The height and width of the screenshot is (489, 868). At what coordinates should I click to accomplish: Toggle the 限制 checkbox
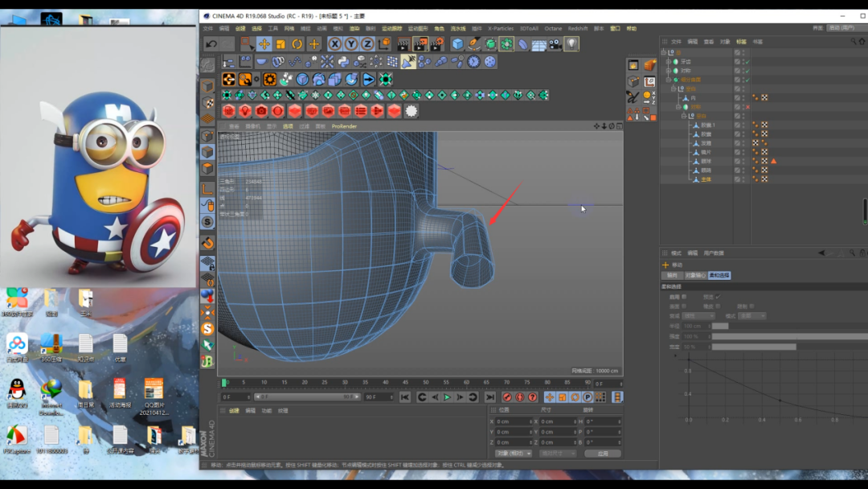coord(751,306)
